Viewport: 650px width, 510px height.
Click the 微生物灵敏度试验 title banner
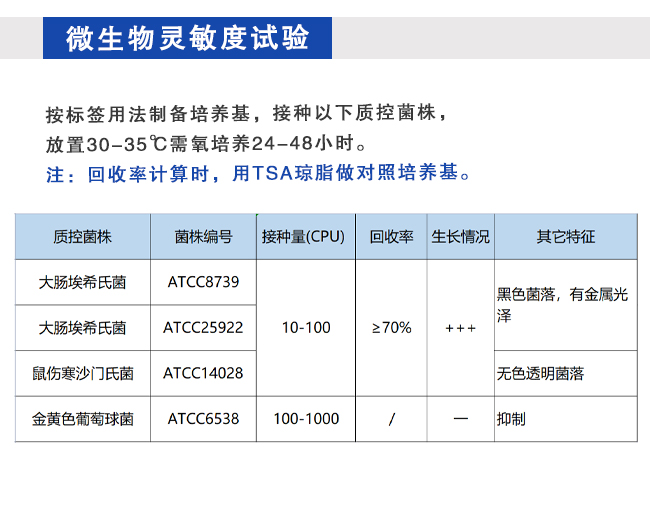[187, 38]
